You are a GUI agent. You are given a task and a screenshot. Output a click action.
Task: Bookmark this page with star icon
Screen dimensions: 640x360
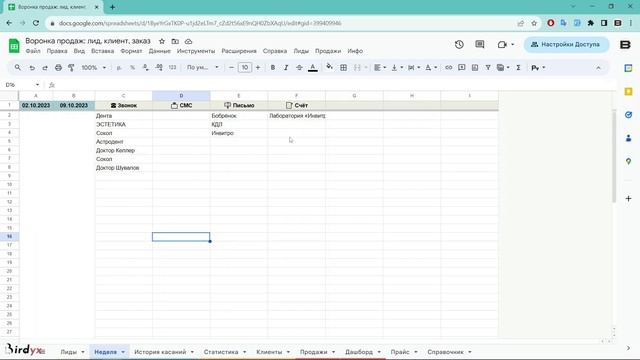point(534,23)
